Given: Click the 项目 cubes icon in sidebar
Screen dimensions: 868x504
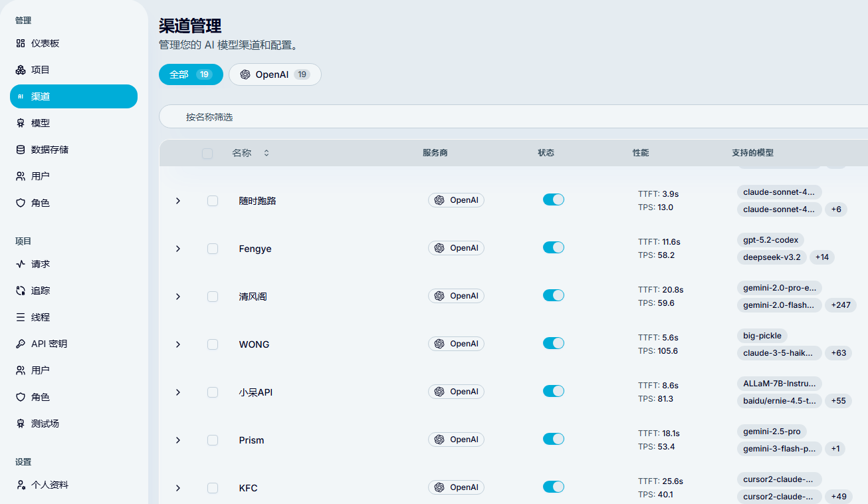Looking at the screenshot, I should pos(21,70).
